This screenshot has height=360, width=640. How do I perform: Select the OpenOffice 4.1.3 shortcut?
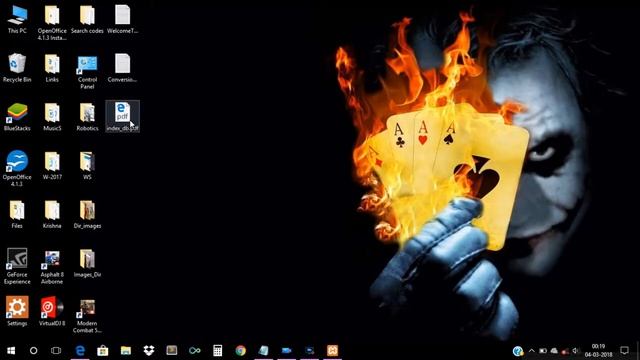[x=17, y=169]
